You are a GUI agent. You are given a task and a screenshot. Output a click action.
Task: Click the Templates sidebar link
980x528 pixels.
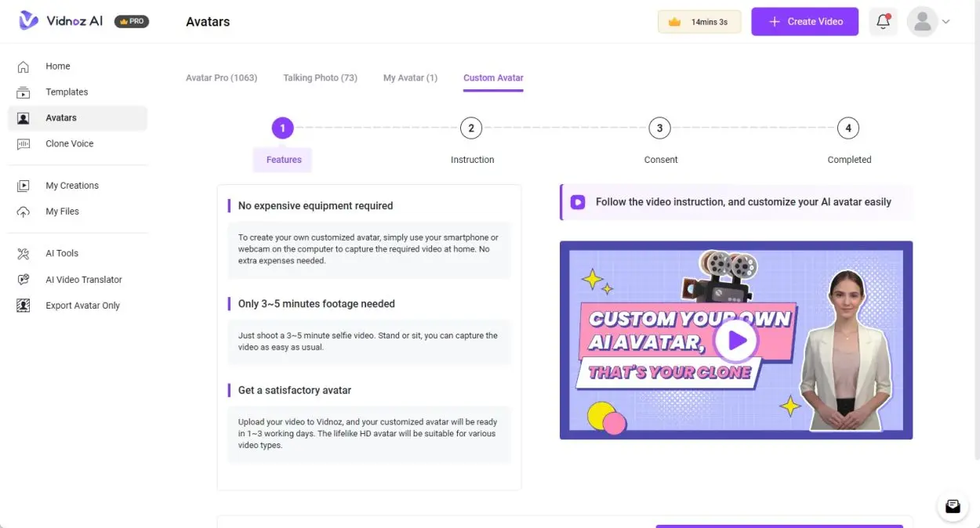tap(67, 92)
